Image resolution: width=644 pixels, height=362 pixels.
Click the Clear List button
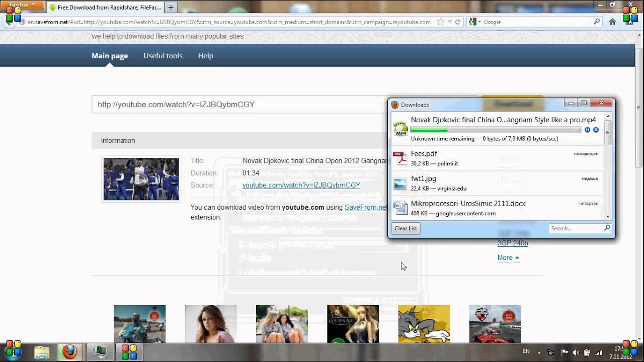(406, 228)
